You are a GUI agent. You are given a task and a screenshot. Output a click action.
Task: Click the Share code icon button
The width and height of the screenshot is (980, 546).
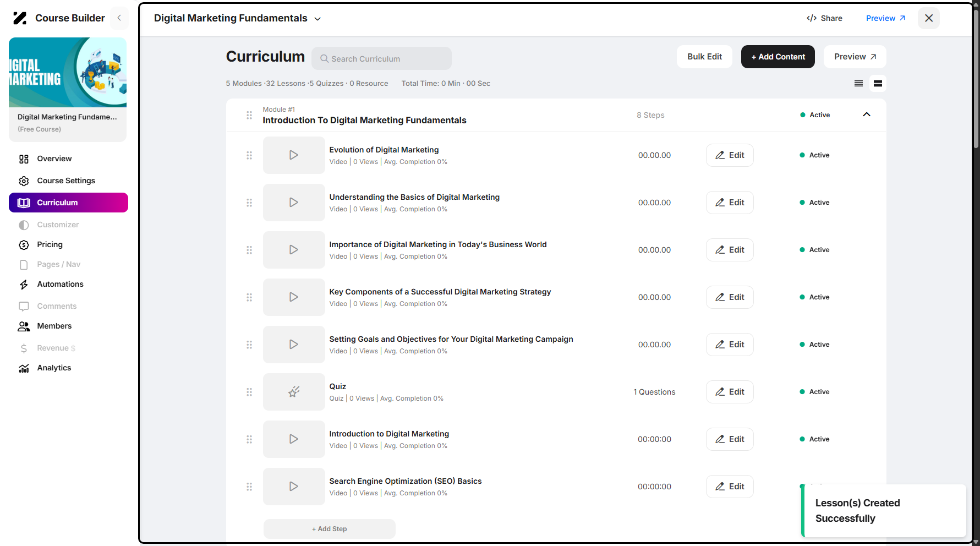[824, 18]
